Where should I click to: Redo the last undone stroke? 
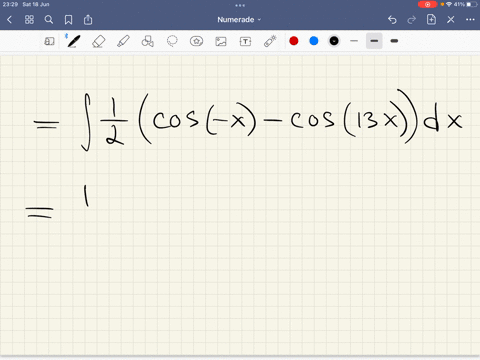(412, 20)
